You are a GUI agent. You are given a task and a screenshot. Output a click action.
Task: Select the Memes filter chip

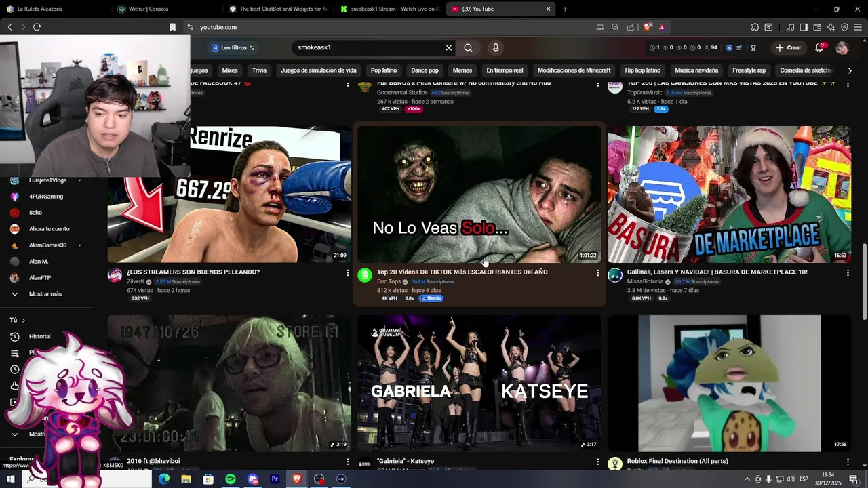(462, 70)
